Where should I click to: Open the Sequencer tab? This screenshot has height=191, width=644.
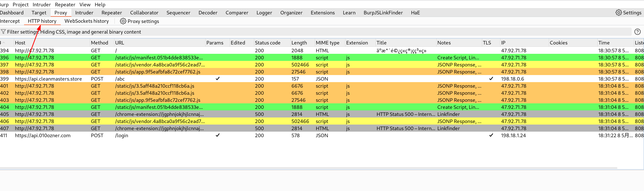pyautogui.click(x=178, y=13)
